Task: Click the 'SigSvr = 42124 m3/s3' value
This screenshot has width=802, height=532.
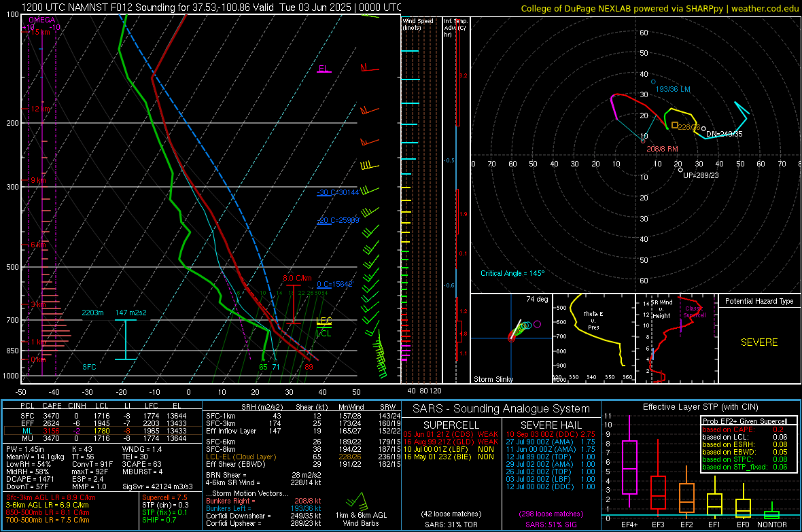Action: (158, 486)
